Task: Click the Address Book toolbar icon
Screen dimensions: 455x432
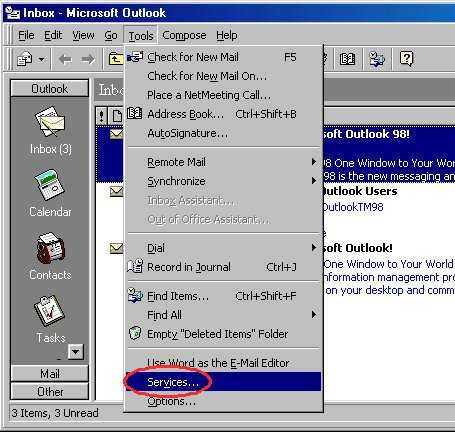Action: tap(347, 59)
